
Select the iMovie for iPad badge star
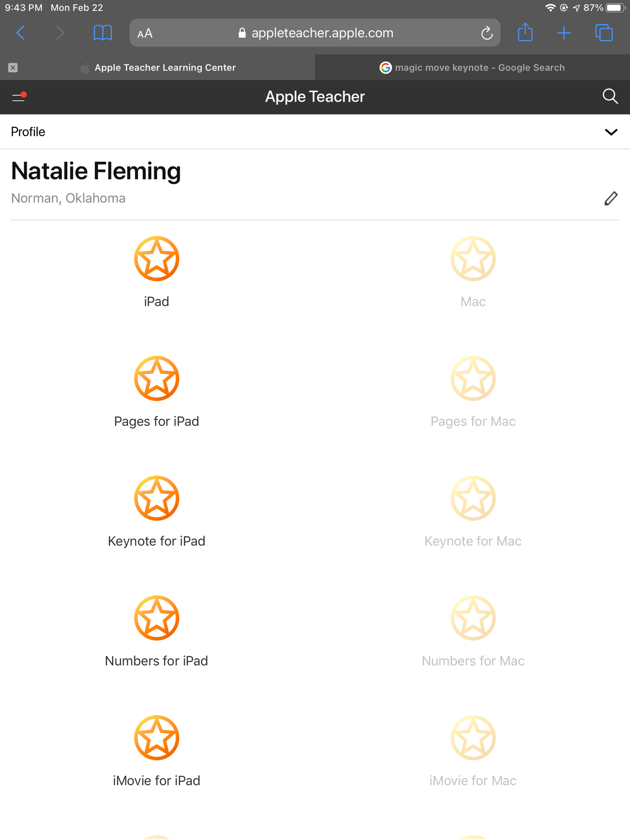157,738
